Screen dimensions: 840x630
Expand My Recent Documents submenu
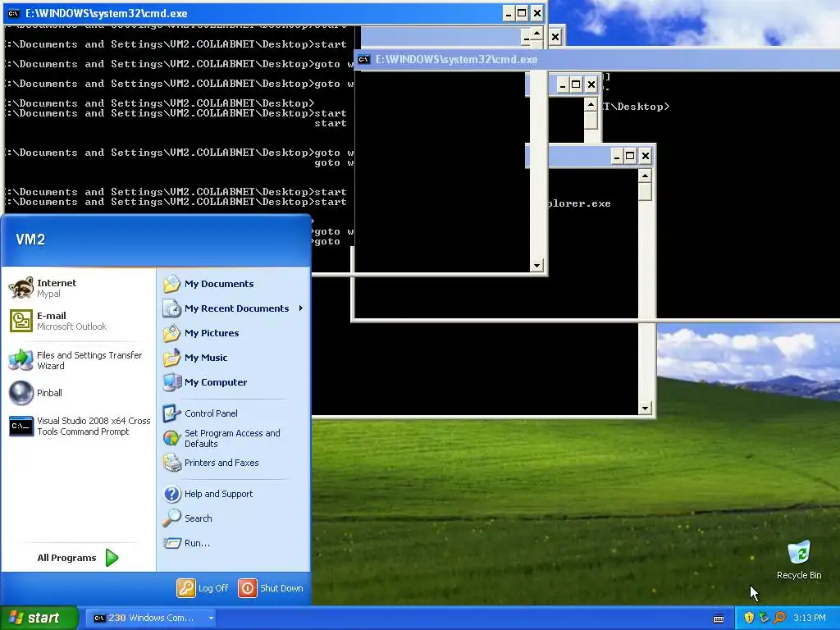coord(233,308)
